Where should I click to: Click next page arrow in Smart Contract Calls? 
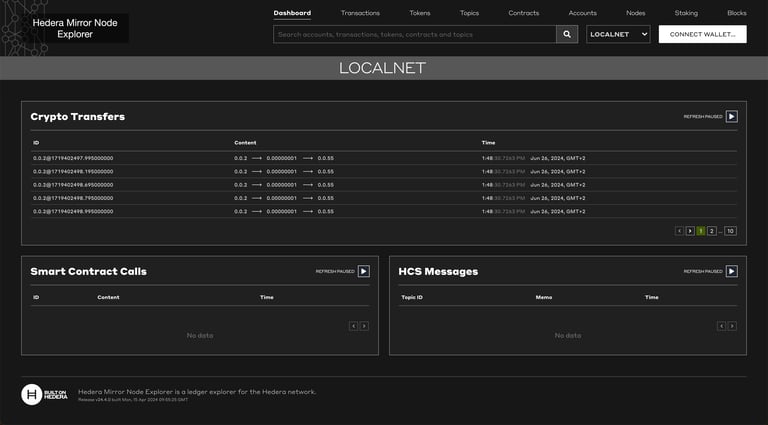pos(364,326)
